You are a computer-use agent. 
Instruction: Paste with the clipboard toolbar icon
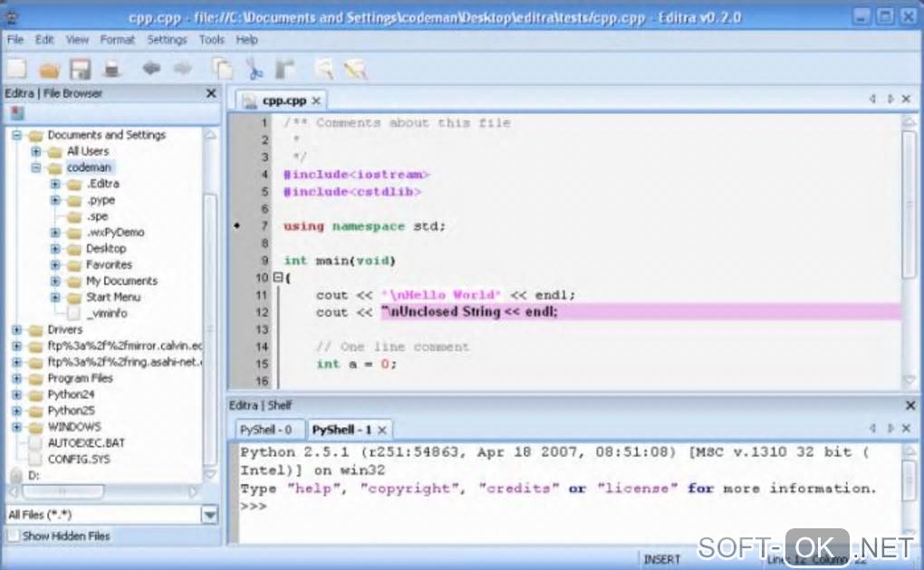(285, 69)
